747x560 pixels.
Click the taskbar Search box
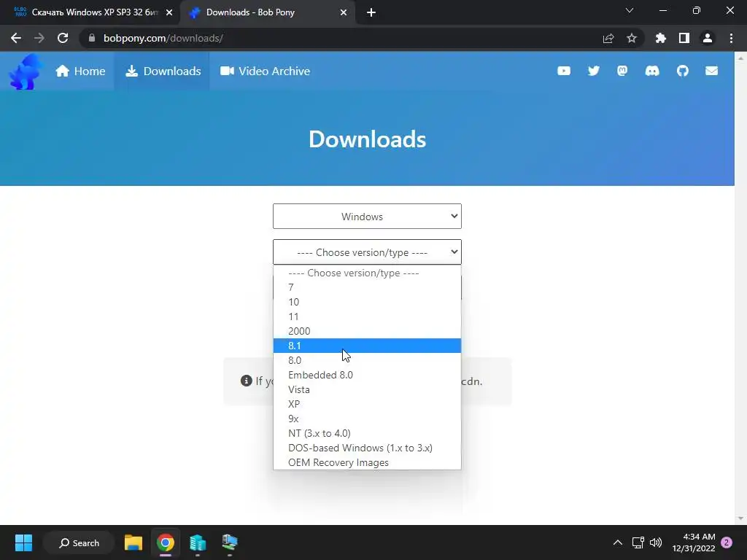pos(79,542)
